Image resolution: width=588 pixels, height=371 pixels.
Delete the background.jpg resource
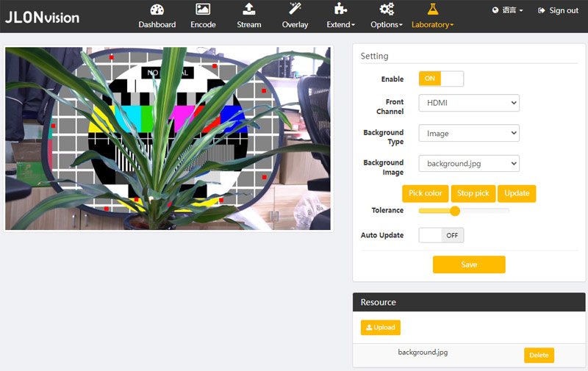tap(539, 356)
